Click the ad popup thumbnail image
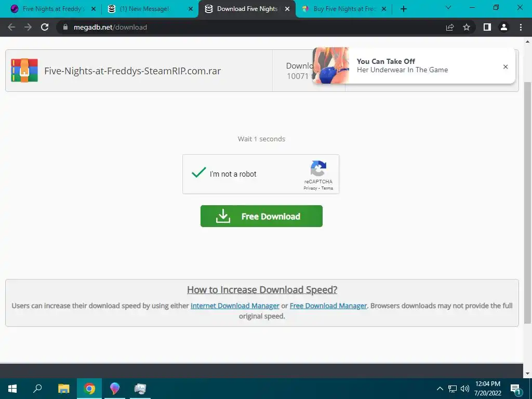Image resolution: width=532 pixels, height=399 pixels. pyautogui.click(x=331, y=65)
